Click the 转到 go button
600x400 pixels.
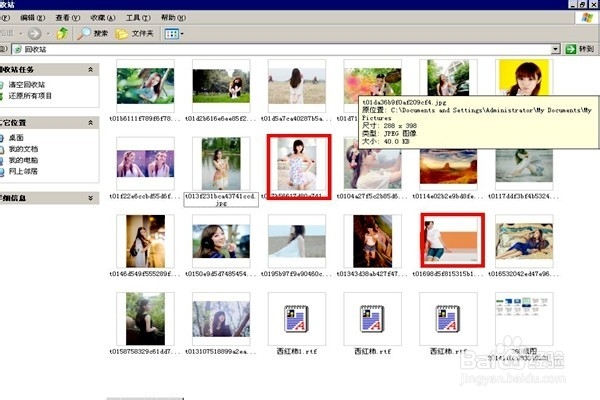coord(580,49)
